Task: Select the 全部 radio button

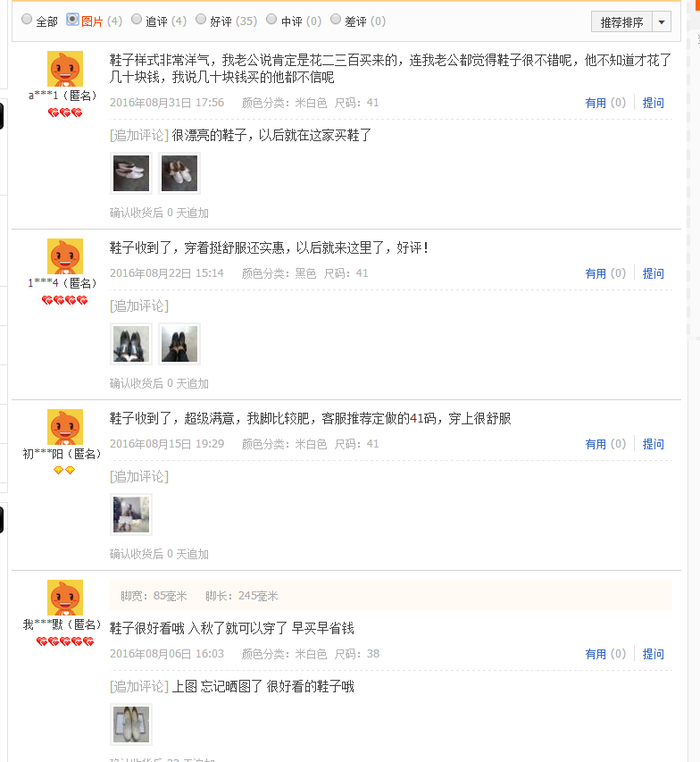Action: click(27, 19)
